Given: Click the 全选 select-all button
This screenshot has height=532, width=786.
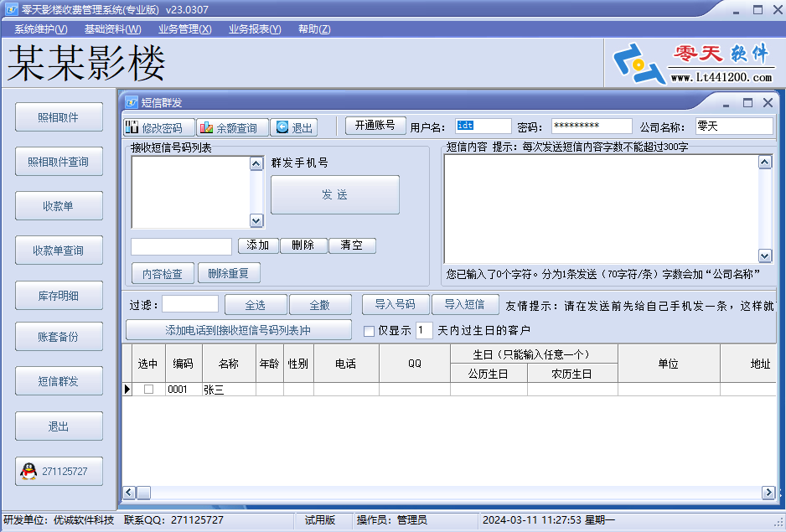Looking at the screenshot, I should 255,305.
